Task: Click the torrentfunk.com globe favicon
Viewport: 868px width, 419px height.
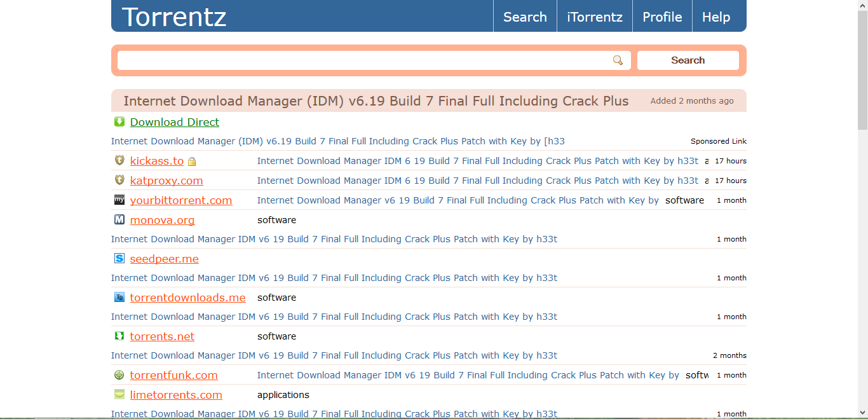Action: [119, 374]
